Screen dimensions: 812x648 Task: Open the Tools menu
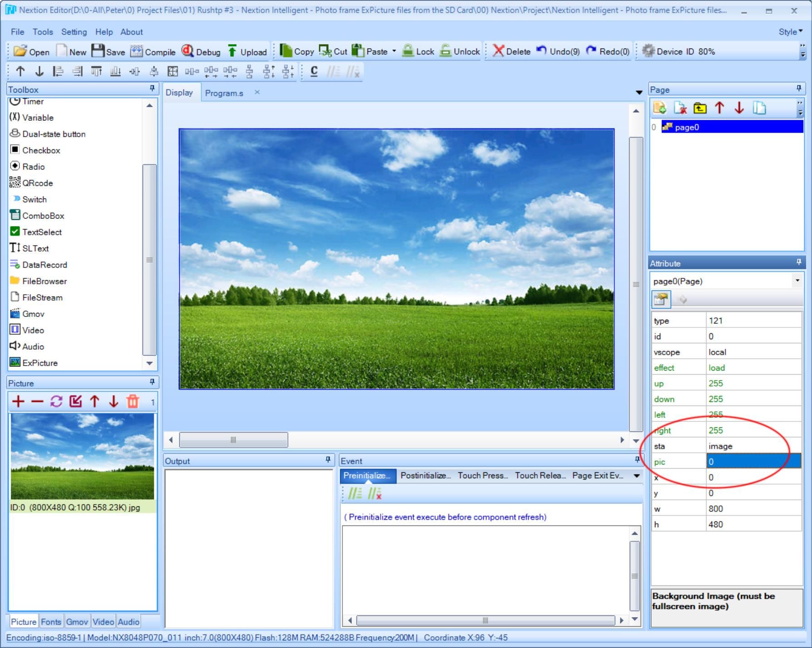[42, 31]
